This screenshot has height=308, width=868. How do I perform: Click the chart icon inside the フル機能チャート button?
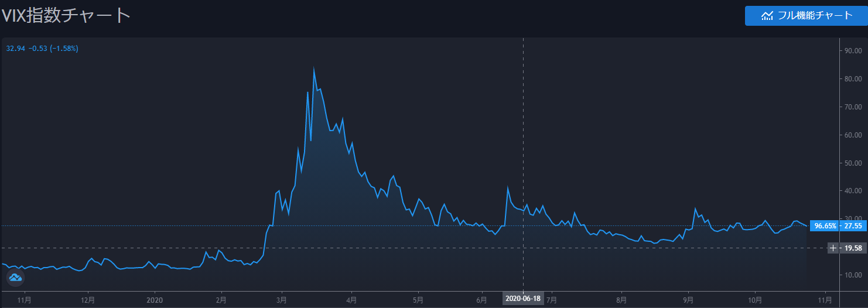(767, 16)
